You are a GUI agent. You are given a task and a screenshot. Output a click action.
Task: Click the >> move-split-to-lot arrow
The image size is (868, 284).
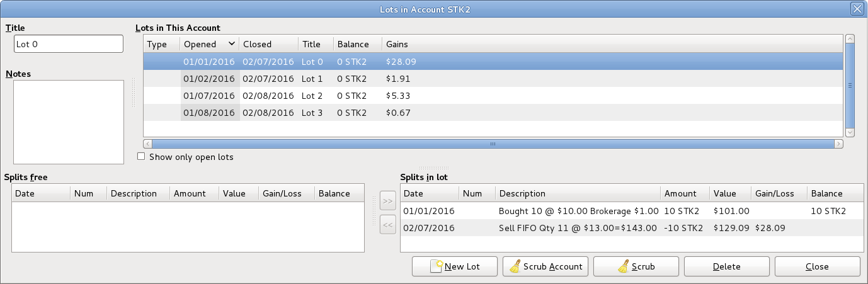point(387,202)
